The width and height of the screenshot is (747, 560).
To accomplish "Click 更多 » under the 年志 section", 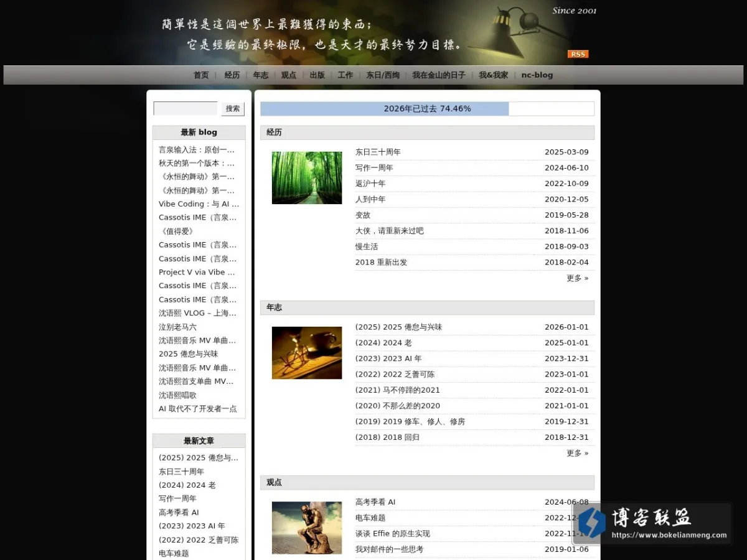I will tap(577, 453).
